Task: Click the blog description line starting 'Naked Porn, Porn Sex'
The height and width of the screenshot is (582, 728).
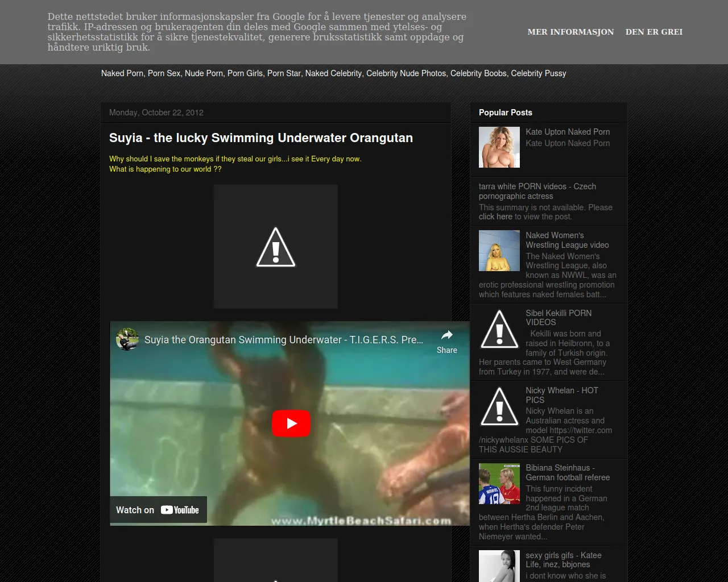Action: point(334,73)
